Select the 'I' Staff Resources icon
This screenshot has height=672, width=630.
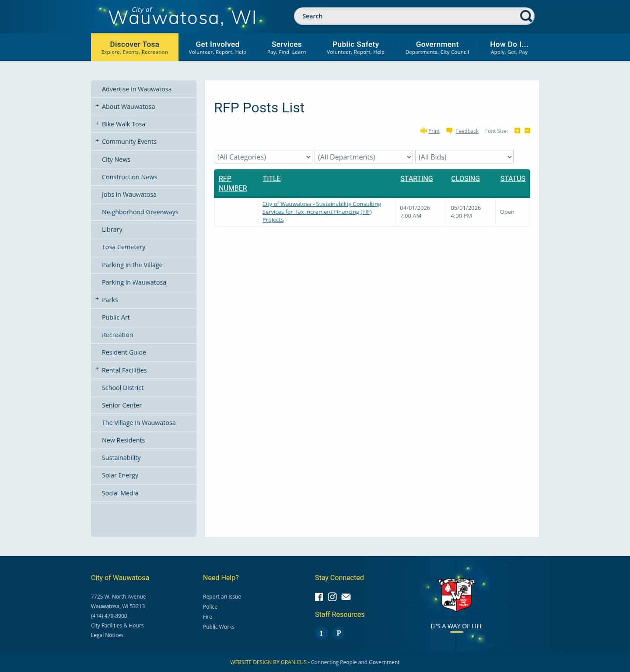pyautogui.click(x=322, y=633)
